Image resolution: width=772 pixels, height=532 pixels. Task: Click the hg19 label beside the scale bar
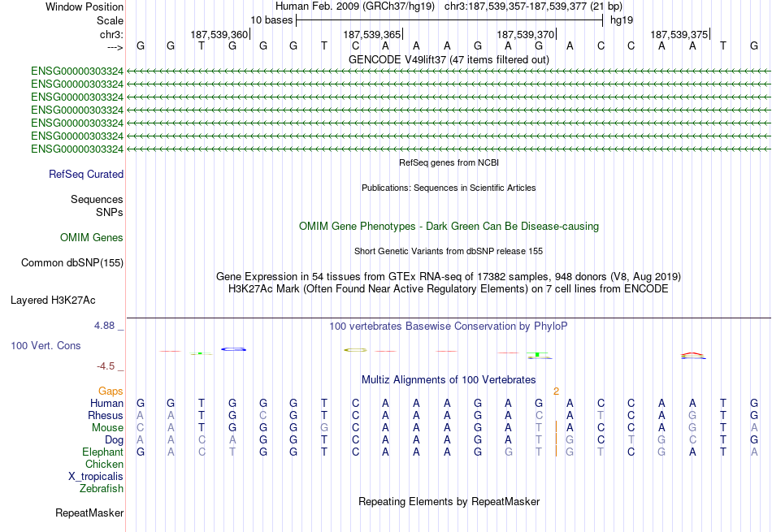click(x=622, y=20)
